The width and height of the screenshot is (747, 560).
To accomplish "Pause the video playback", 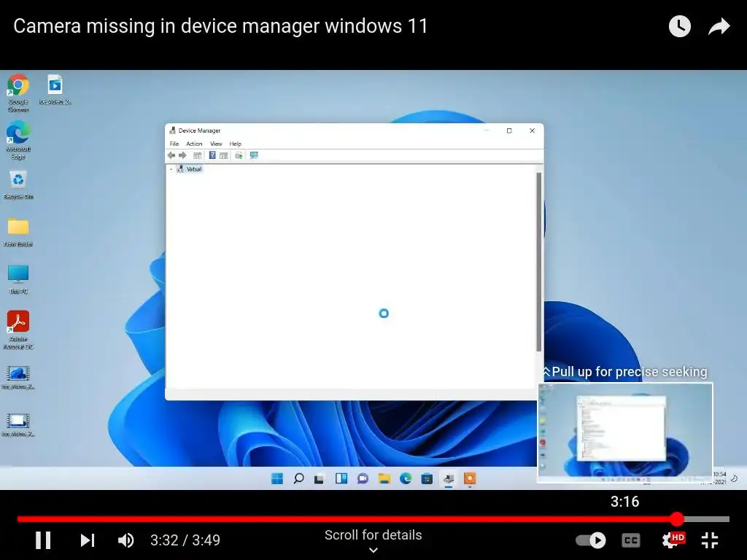I will point(43,540).
